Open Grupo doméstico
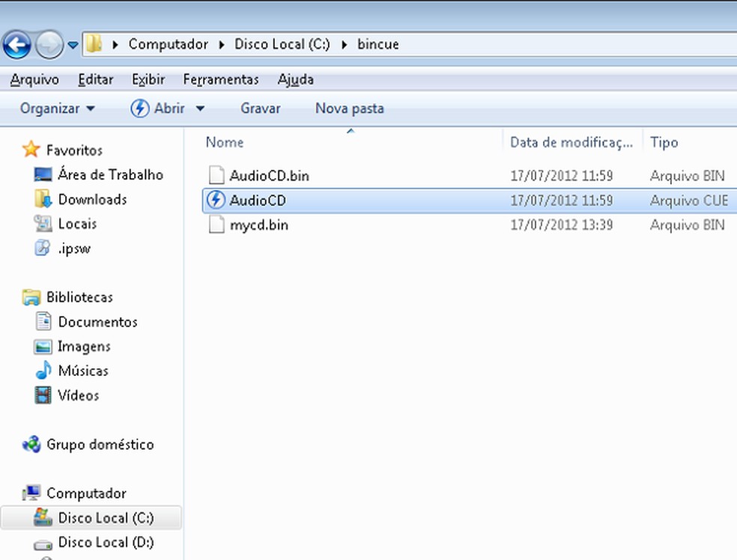 click(x=100, y=445)
